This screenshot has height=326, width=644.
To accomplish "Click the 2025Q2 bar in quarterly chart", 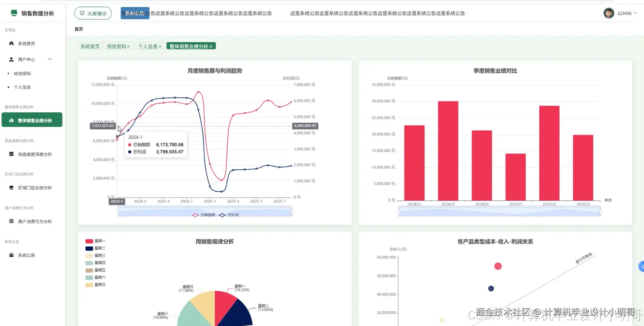I will pyautogui.click(x=549, y=153).
